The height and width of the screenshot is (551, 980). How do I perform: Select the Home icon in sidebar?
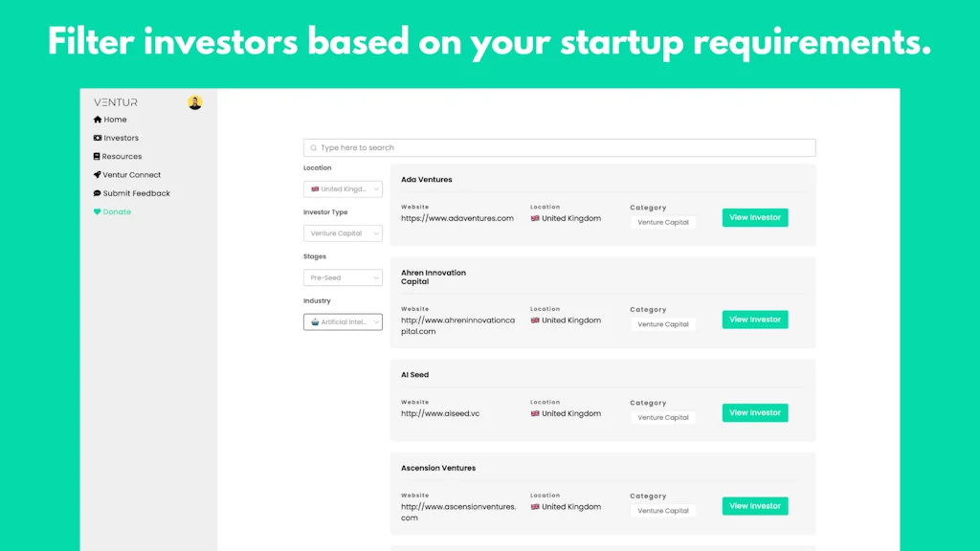coord(96,119)
